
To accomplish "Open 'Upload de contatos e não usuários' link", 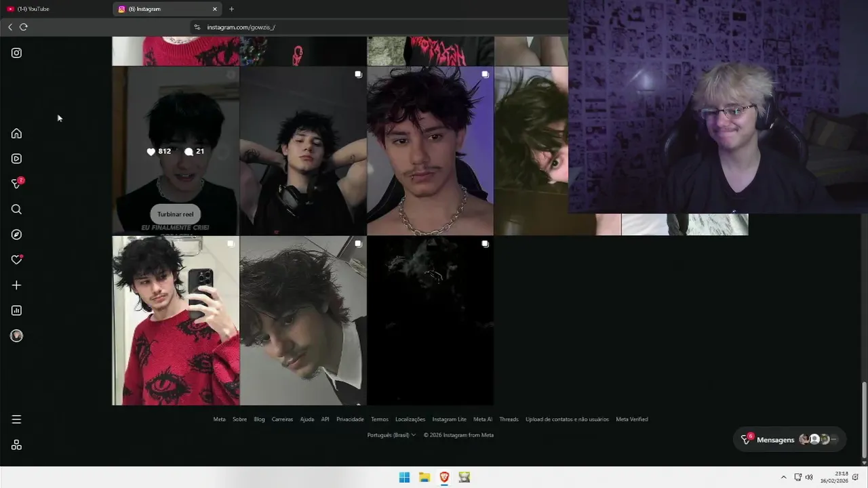I will click(567, 420).
